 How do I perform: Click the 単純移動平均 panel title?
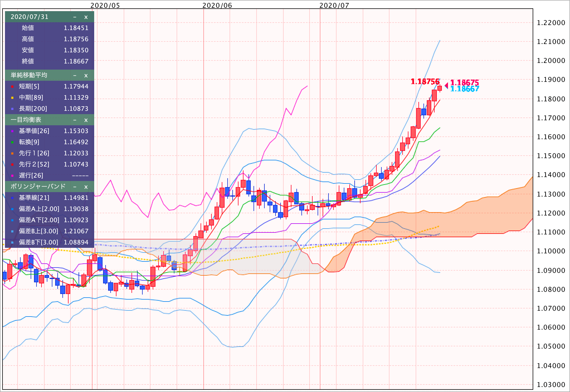(x=29, y=75)
